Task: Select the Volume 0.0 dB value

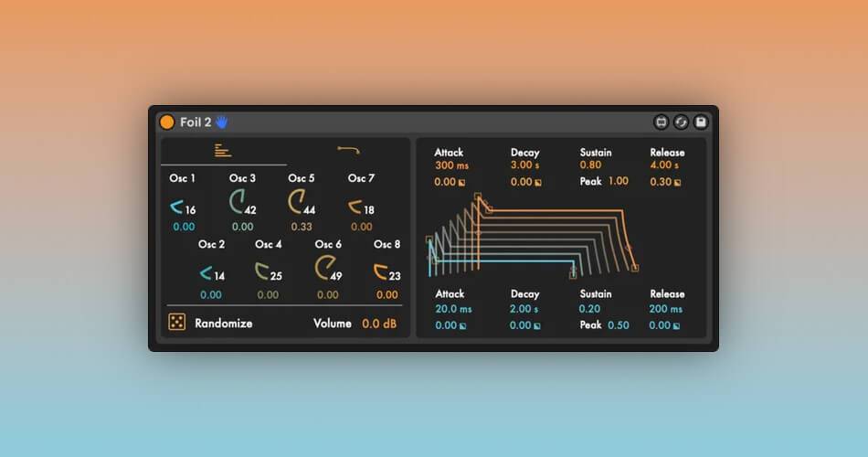Action: 379,324
